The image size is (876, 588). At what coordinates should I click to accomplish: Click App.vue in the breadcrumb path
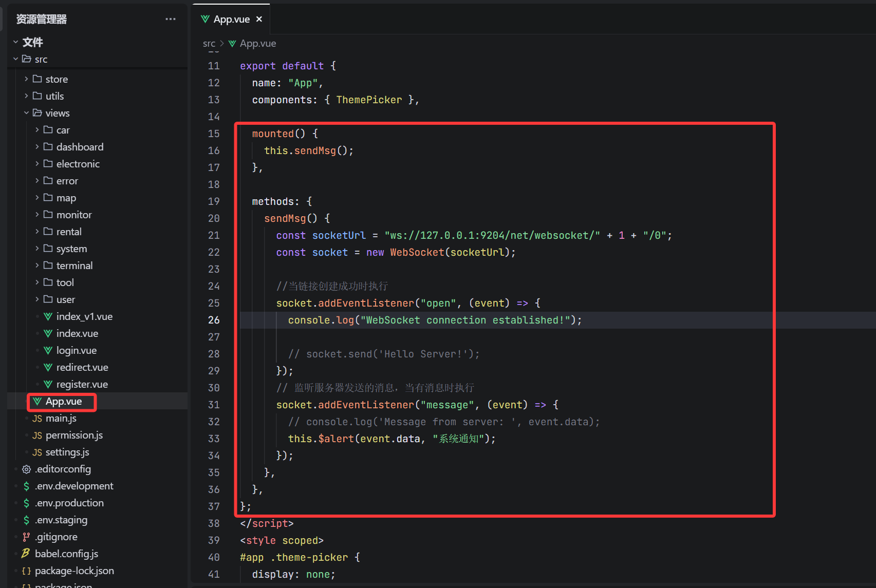click(257, 44)
